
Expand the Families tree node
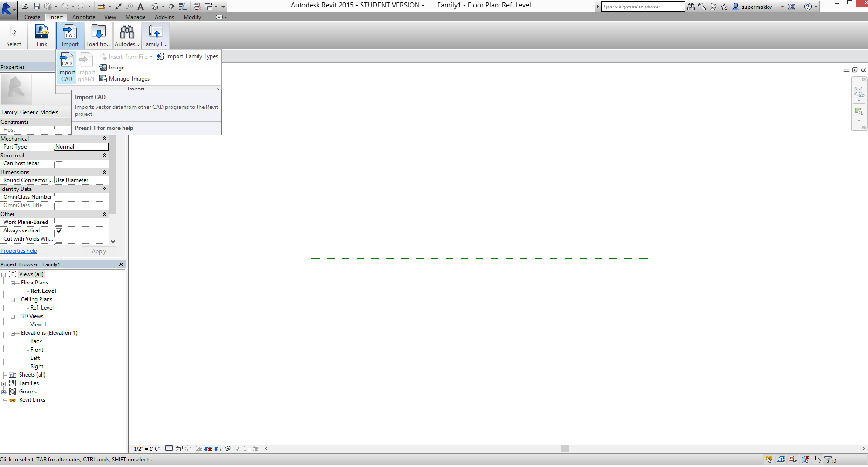click(3, 384)
